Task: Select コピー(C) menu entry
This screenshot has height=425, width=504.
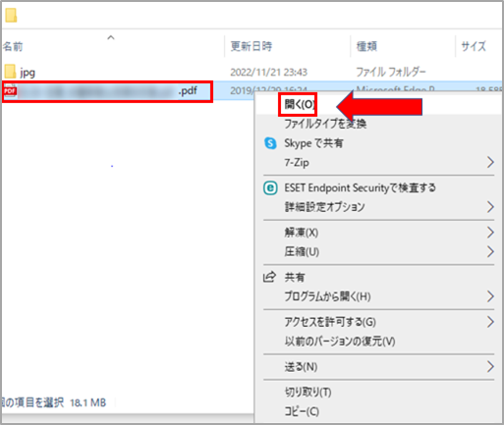Action: pyautogui.click(x=302, y=411)
